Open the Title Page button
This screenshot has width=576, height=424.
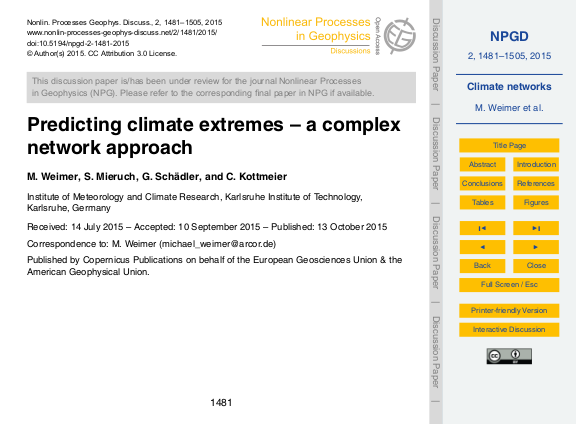tap(509, 145)
